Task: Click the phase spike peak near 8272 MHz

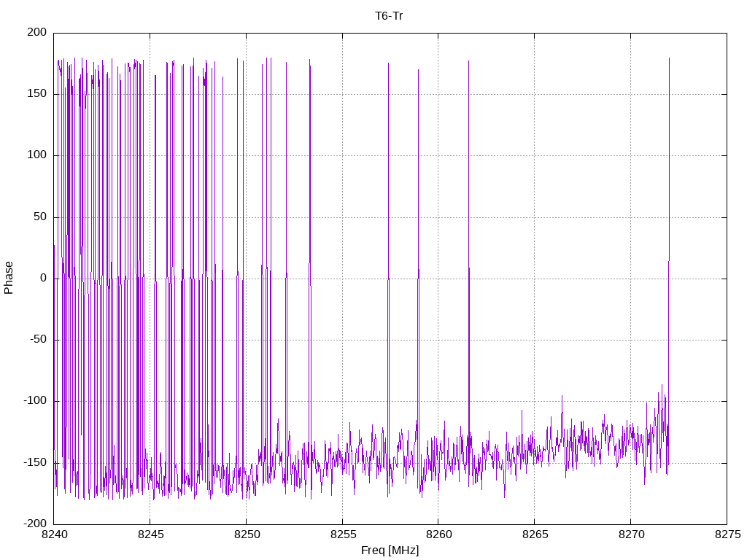Action: 669,60
